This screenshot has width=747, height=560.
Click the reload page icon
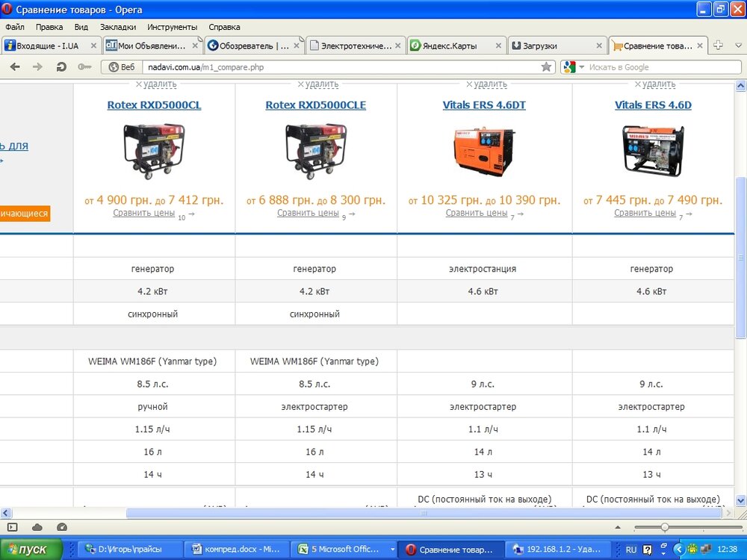(x=61, y=66)
